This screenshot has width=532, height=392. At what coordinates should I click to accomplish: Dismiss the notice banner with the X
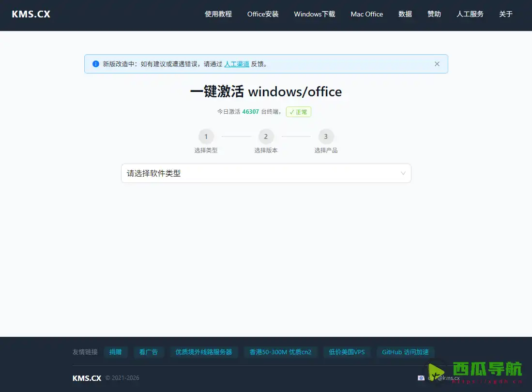[x=437, y=63]
